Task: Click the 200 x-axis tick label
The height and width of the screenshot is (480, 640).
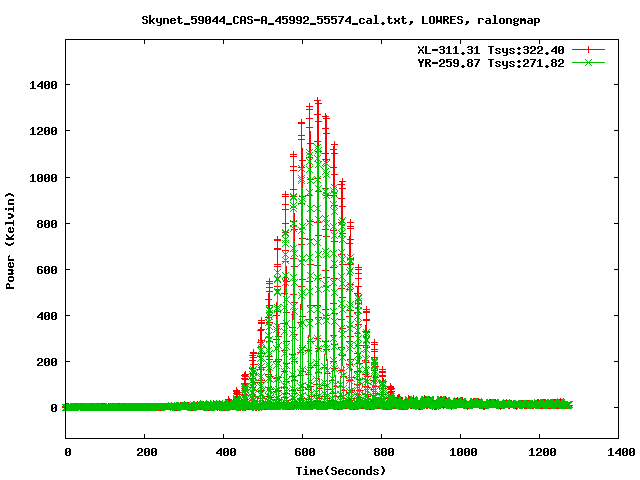Action: [x=147, y=452]
